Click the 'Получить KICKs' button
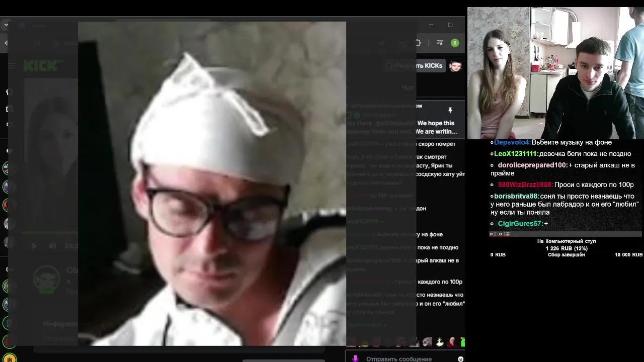 pos(415,66)
